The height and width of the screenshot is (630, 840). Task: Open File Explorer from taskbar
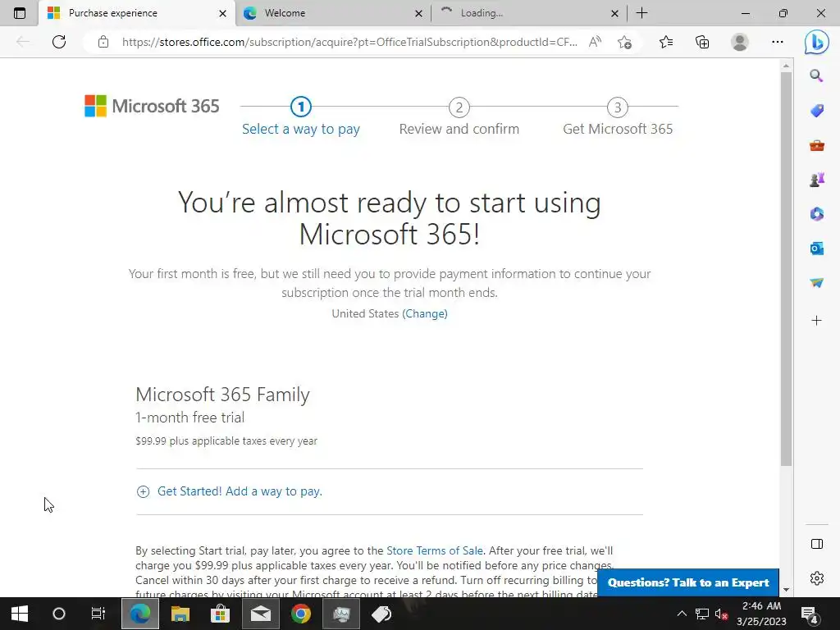[x=180, y=614]
